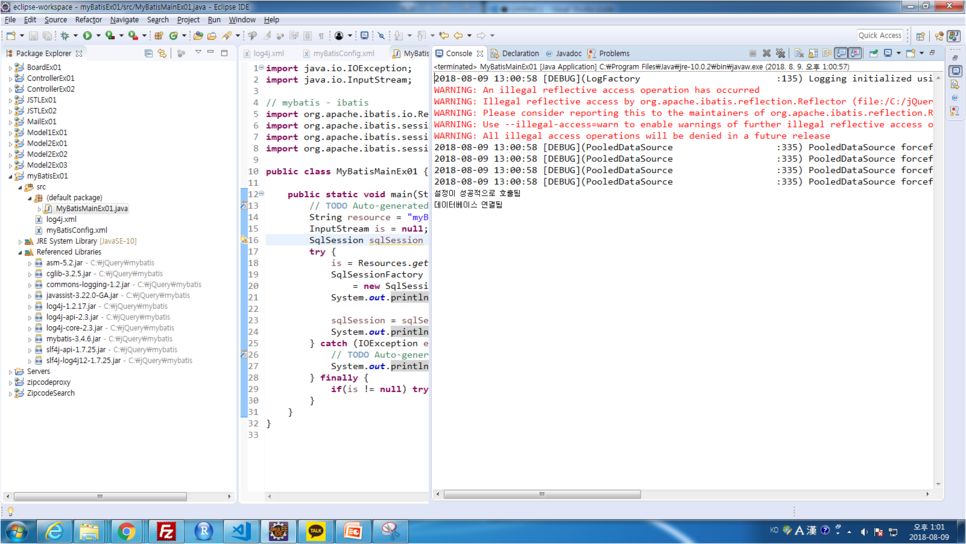The height and width of the screenshot is (544, 966).
Task: Click the New file toolbar icon
Action: click(x=11, y=36)
